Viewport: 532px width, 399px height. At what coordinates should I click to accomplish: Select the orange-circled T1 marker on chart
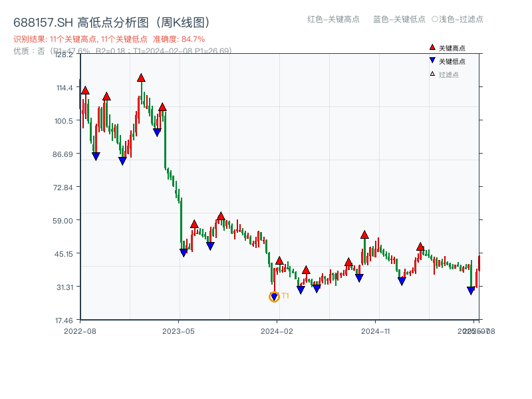pyautogui.click(x=273, y=295)
